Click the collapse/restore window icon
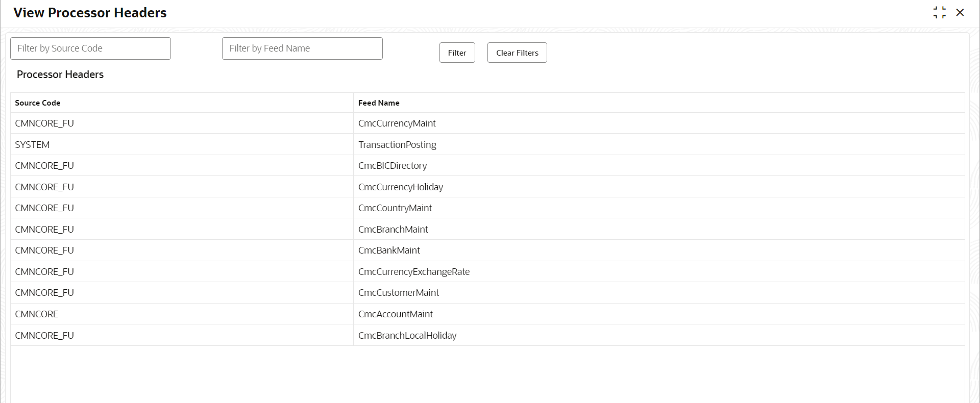The height and width of the screenshot is (403, 980). [x=940, y=12]
